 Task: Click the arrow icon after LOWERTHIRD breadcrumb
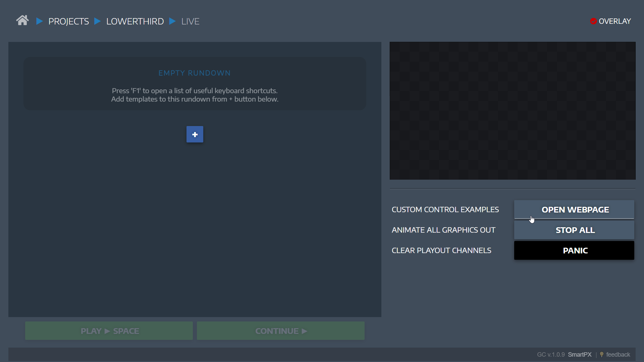tap(172, 21)
